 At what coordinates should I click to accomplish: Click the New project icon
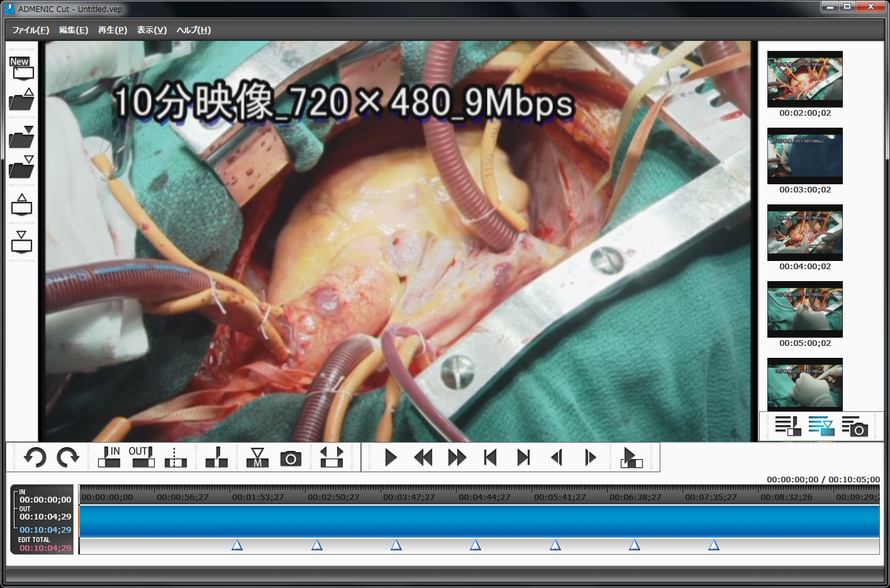(21, 68)
